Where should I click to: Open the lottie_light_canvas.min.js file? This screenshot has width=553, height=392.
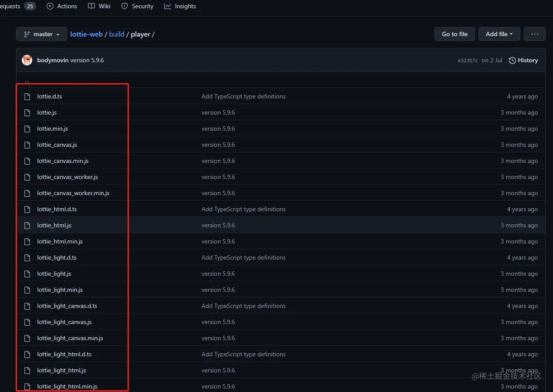click(70, 338)
